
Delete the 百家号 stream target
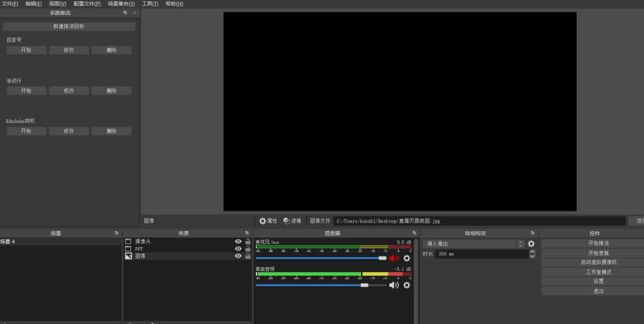pyautogui.click(x=112, y=50)
